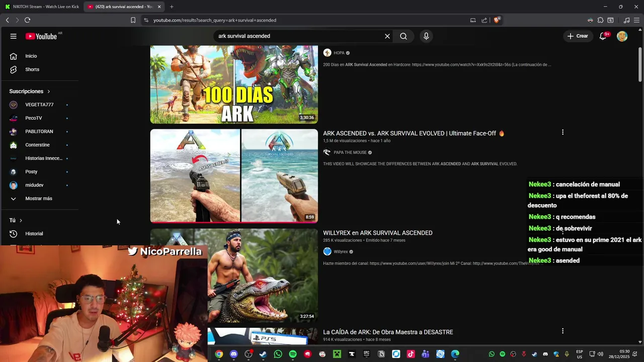Open Steam from the taskbar

coord(263,354)
